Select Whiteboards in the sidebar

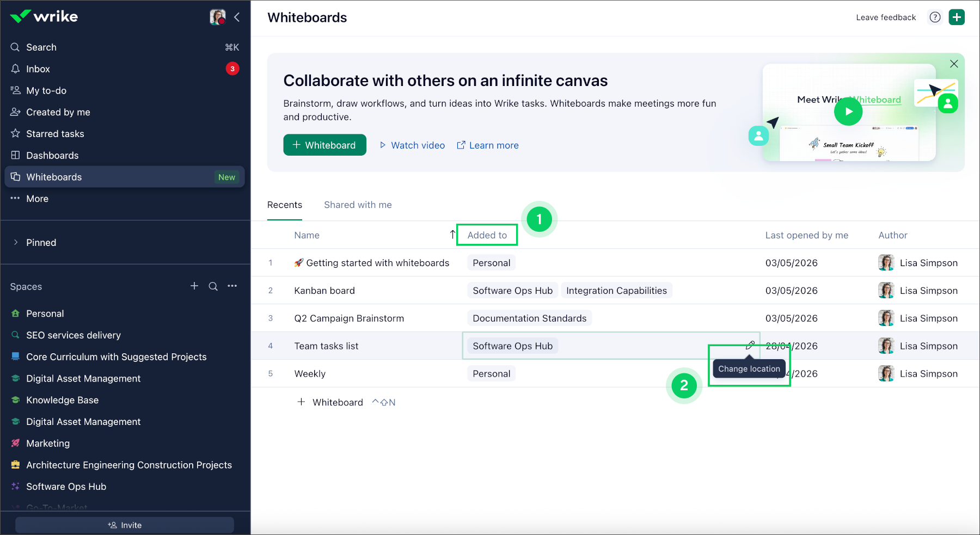point(125,177)
